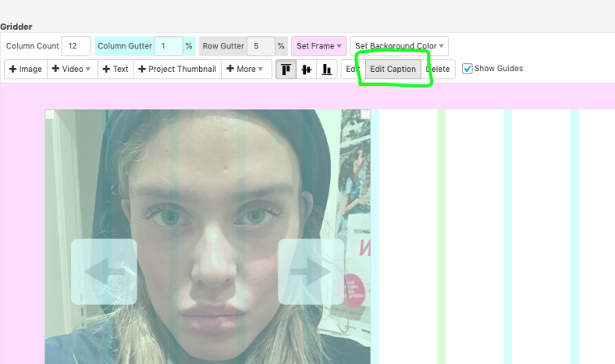This screenshot has height=364, width=615.
Task: Click the Delete button
Action: 439,70
